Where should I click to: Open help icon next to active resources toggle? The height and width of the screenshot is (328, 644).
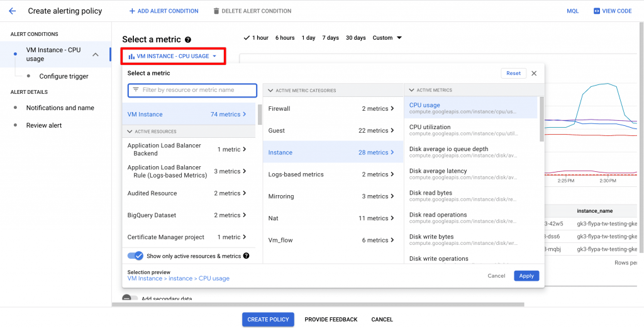tap(246, 256)
